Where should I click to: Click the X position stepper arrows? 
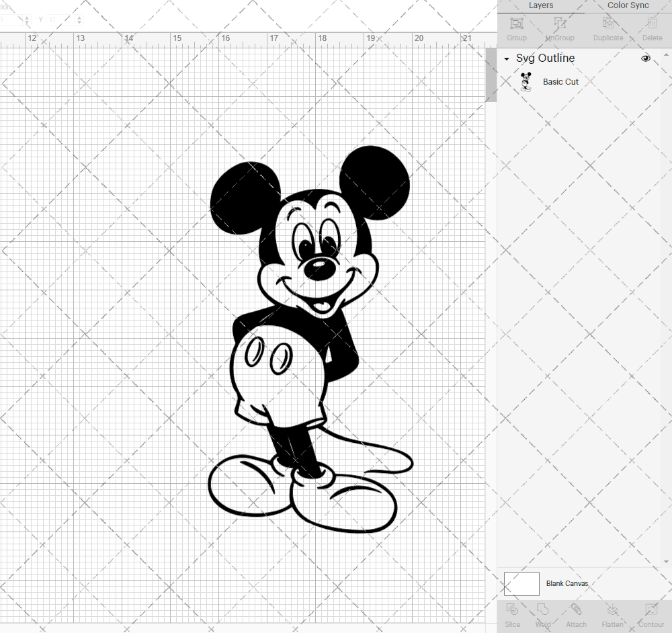coord(27,19)
